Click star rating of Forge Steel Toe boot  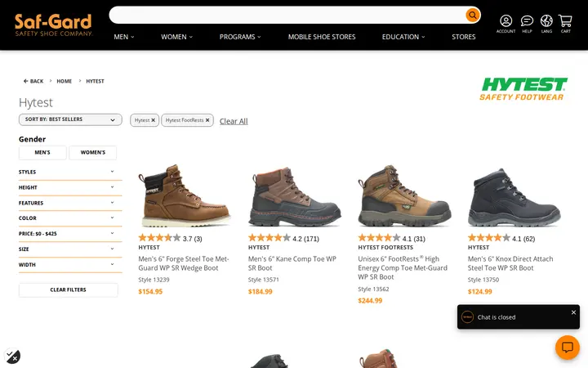[159, 238]
